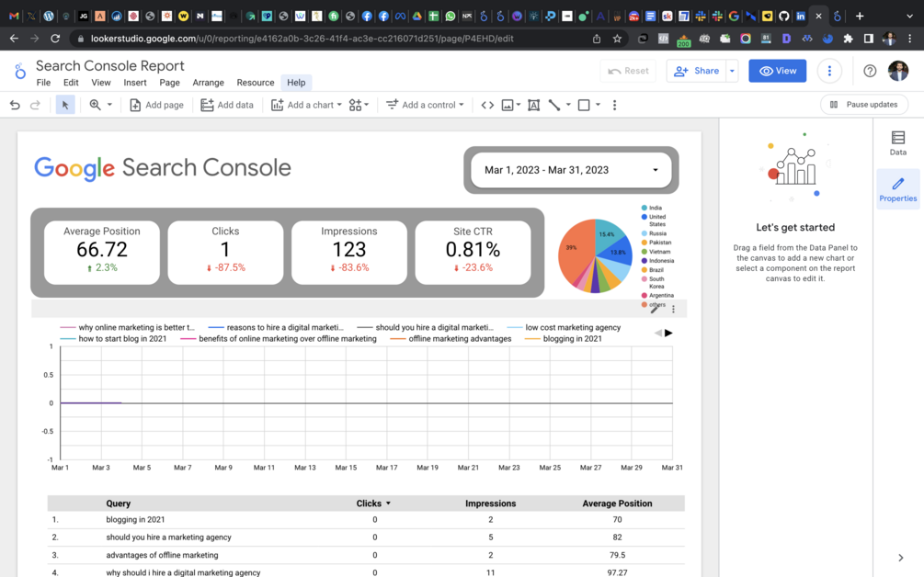Select the rectangle shape tool

(x=584, y=105)
